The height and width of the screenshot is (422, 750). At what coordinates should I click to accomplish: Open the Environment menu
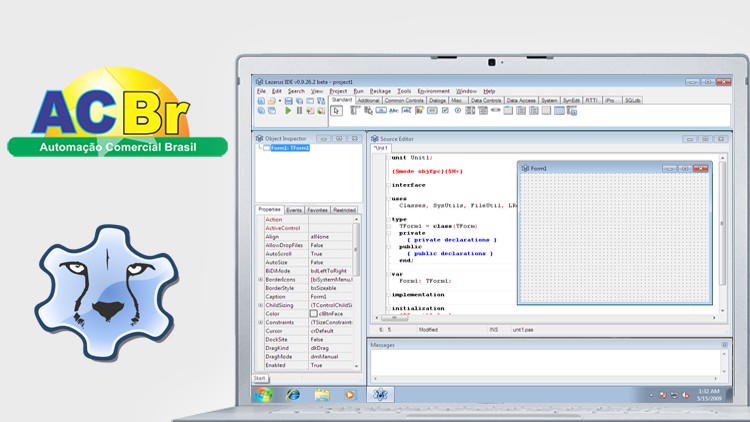(x=433, y=91)
